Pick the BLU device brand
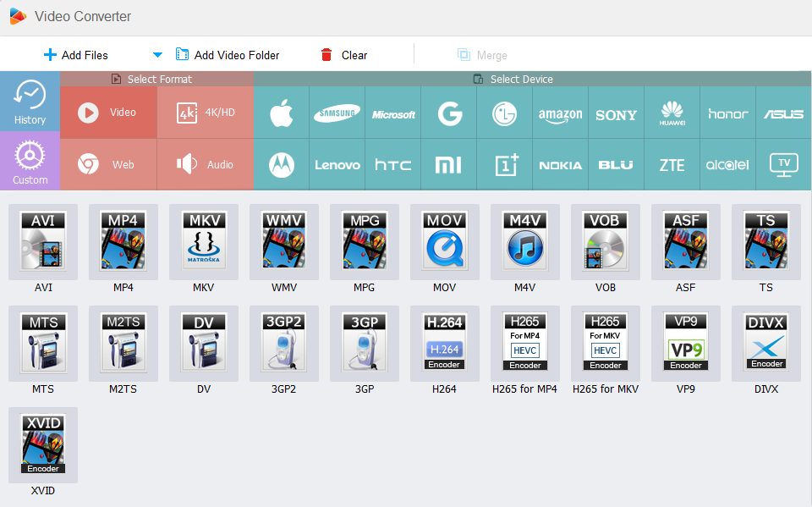 pos(617,165)
